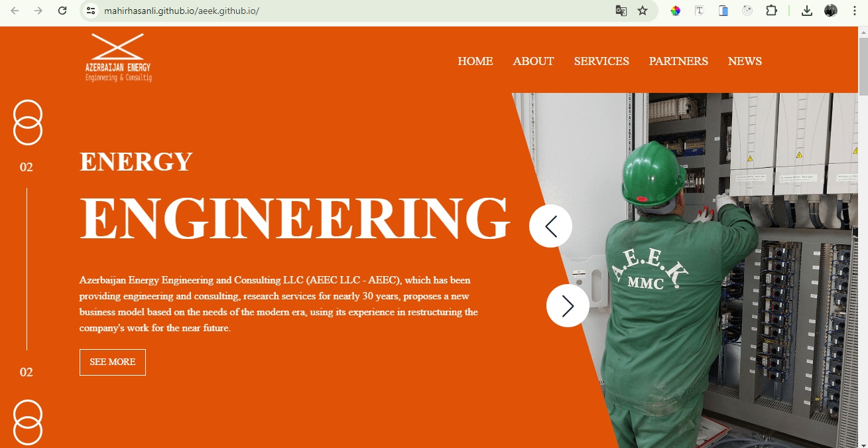Go to PARTNERS in the navigation
The width and height of the screenshot is (868, 448).
pos(678,60)
